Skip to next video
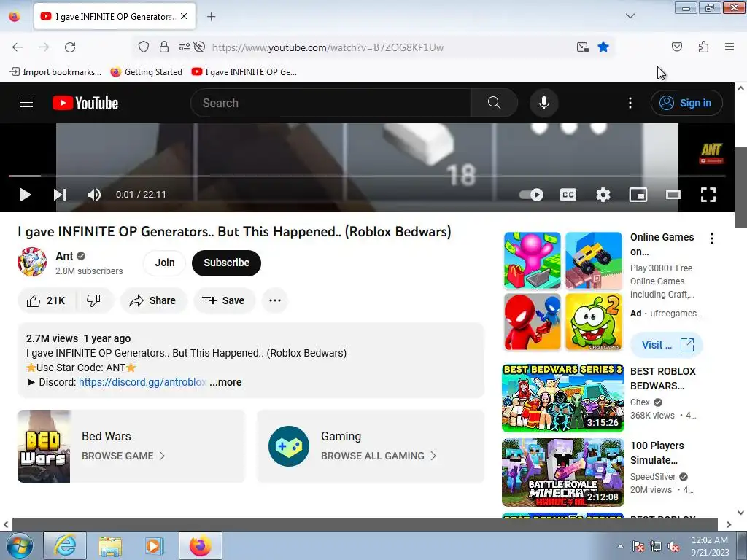Viewport: 747px width, 560px height. (x=60, y=194)
